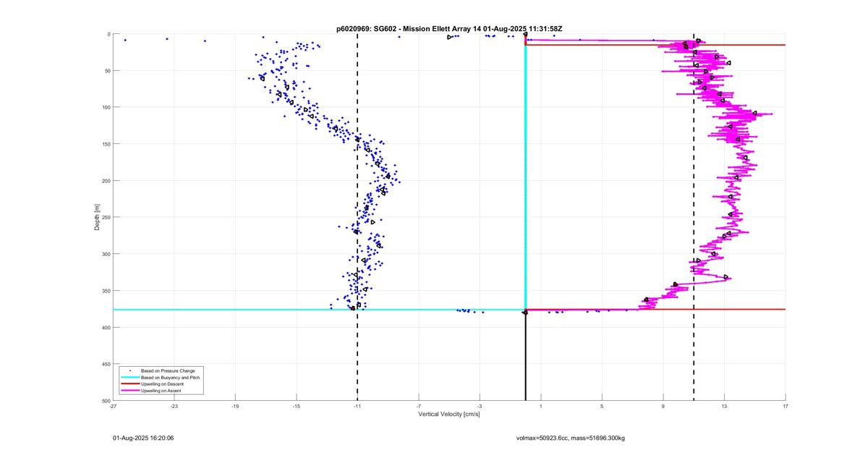Click x-axis tick label '13'
The width and height of the screenshot is (868, 450).
pyautogui.click(x=724, y=406)
